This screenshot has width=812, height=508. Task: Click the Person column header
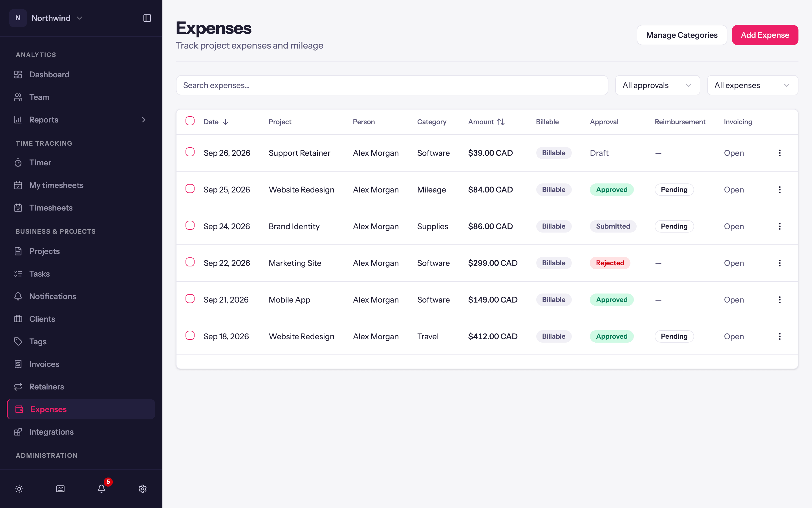(364, 122)
